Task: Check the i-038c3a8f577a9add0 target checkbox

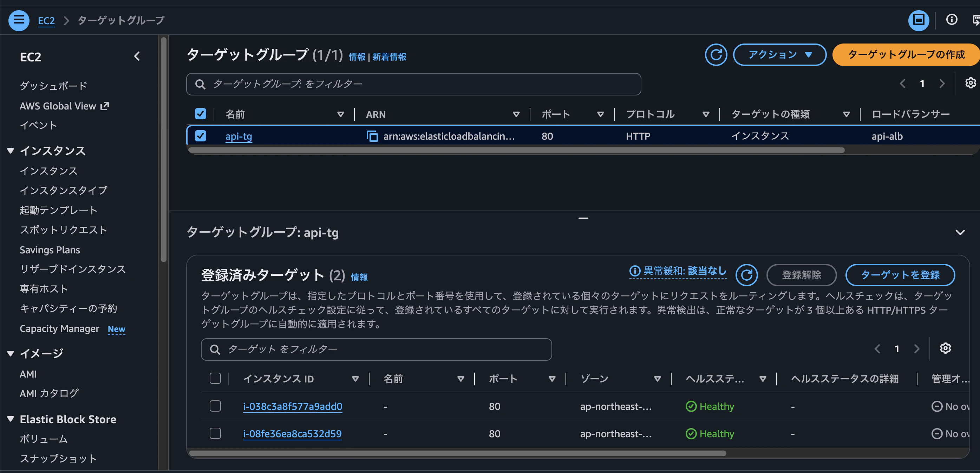Action: [215, 406]
